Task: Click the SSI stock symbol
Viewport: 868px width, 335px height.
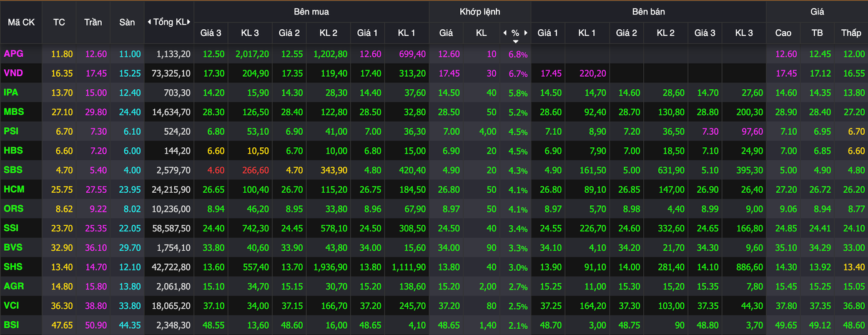Action: click(x=12, y=228)
